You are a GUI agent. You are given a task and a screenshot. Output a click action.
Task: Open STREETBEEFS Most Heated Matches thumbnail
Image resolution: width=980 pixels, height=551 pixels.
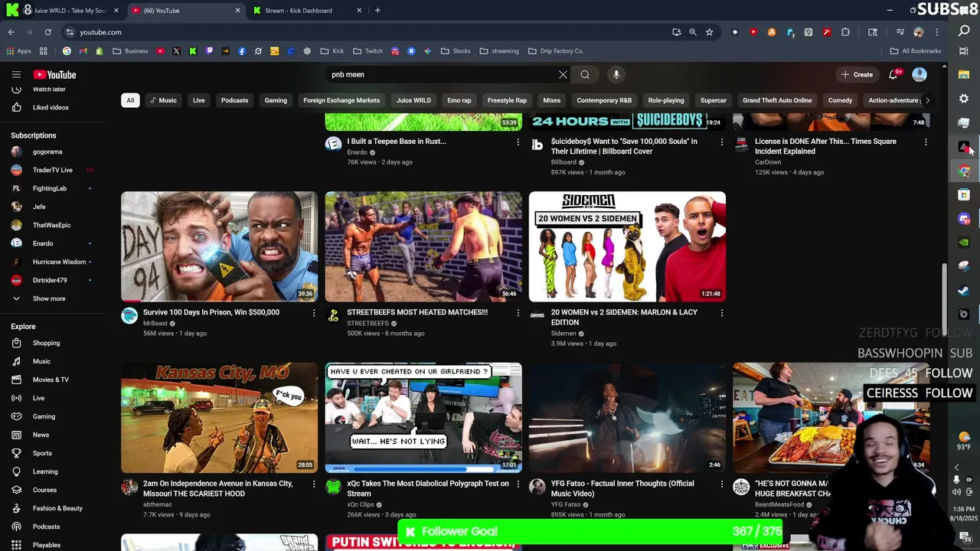[423, 246]
